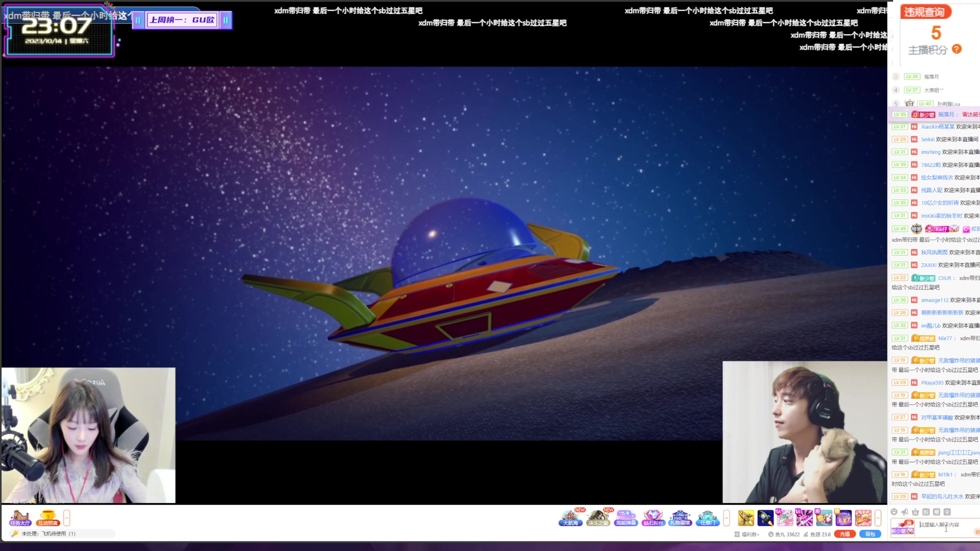Open the 违规查询 tab
The height and width of the screenshot is (551, 980).
coord(924,12)
